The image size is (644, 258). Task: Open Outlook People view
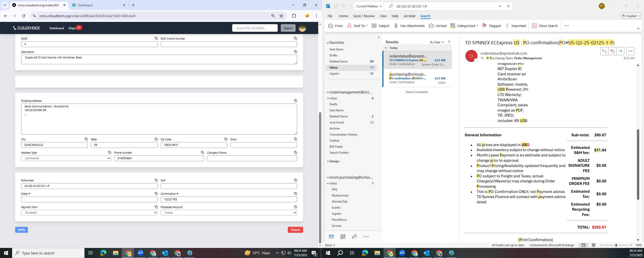[x=354, y=237]
